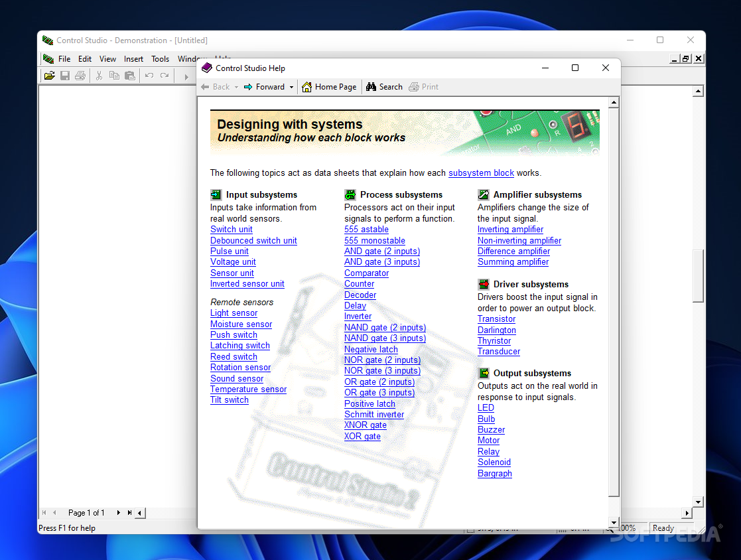
Task: Open the Edit menu
Action: [85, 59]
